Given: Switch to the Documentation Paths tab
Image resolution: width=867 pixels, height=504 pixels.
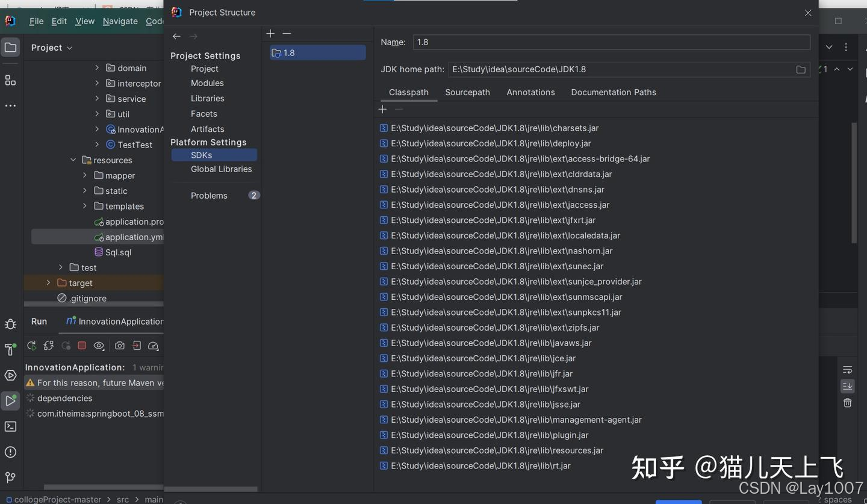Looking at the screenshot, I should 614,92.
